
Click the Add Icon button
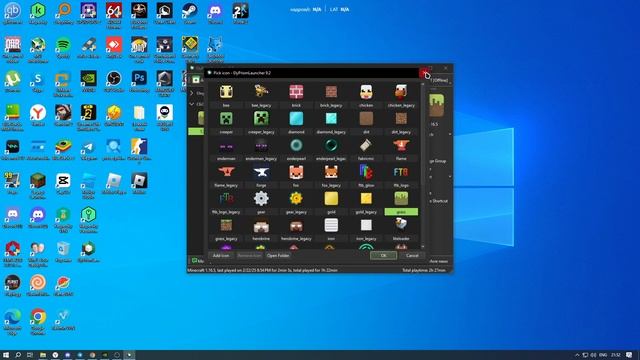221,256
